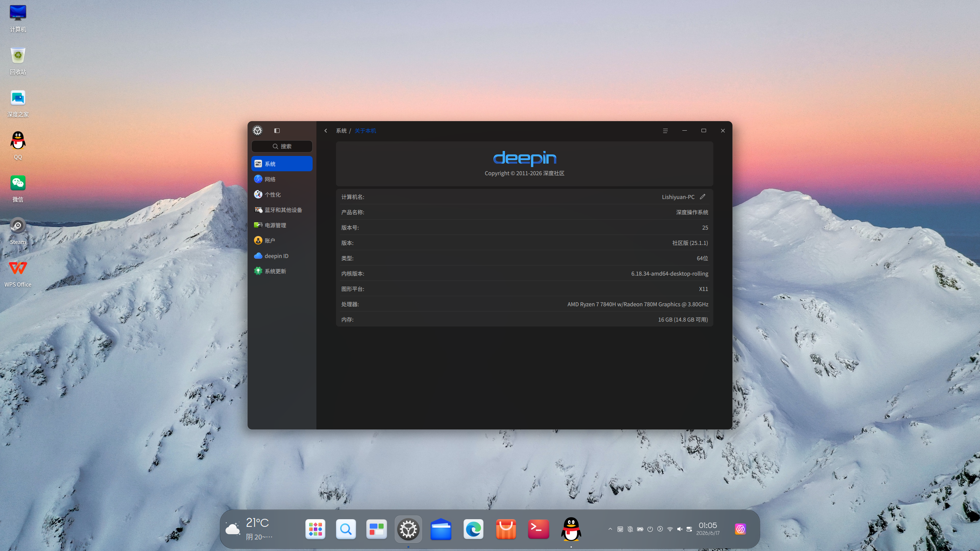Click the battery charging tray icon
This screenshot has width=980, height=551.
pos(640,529)
